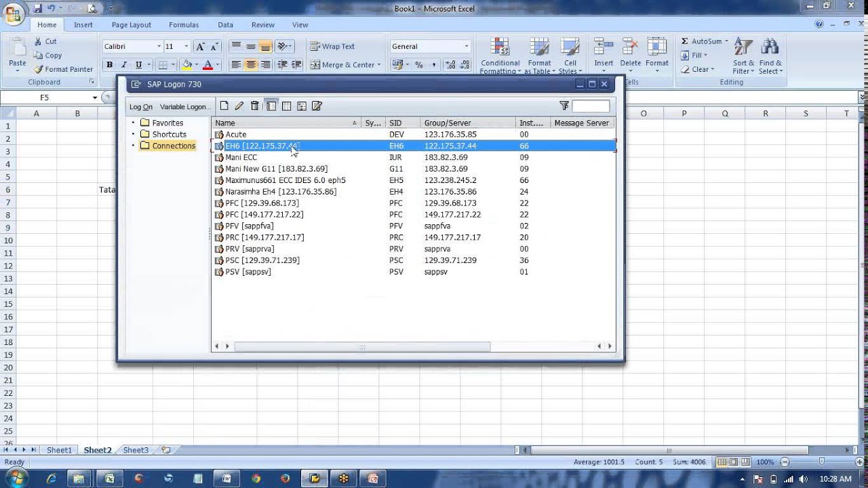The image size is (868, 488).
Task: Click the Find & Select binoculars icon
Action: click(x=770, y=47)
